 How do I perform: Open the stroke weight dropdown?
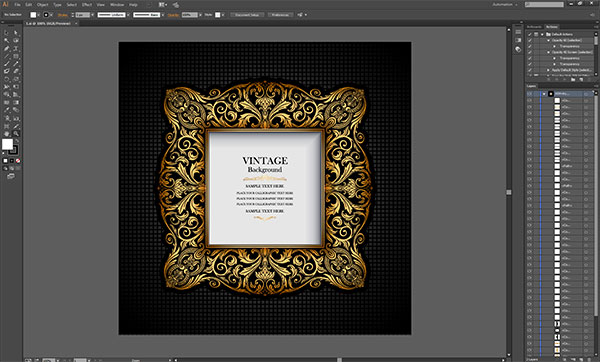[x=93, y=15]
